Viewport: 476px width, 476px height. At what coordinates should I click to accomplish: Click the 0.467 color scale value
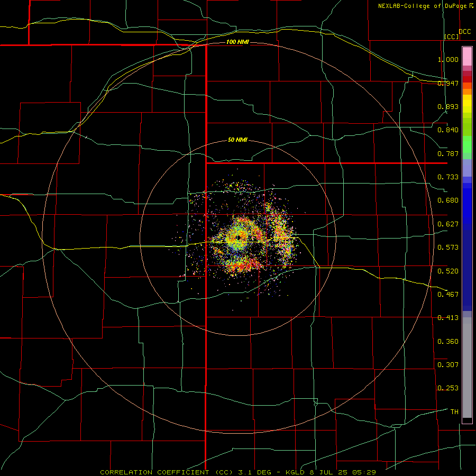448,295
